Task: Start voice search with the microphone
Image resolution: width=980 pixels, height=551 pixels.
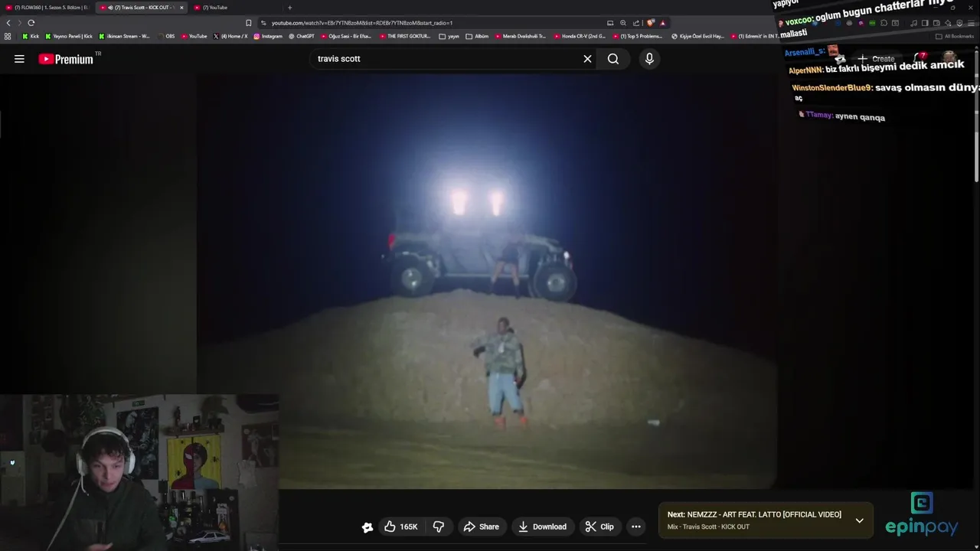Action: point(649,59)
